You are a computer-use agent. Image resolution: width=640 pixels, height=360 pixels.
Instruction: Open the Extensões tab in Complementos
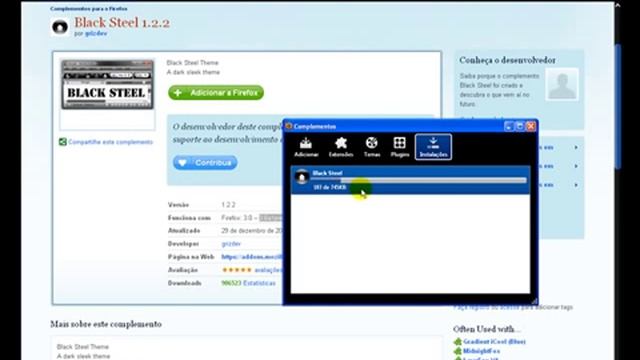click(341, 147)
